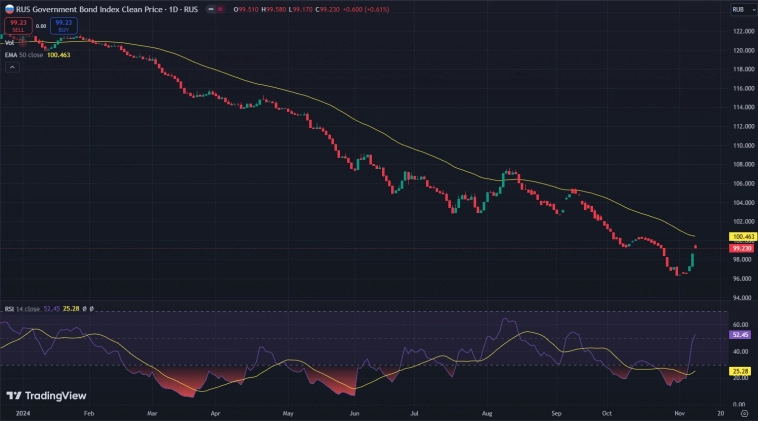Open symbol search via RUS Government Bond title
This screenshot has width=758, height=421.
tap(85, 8)
